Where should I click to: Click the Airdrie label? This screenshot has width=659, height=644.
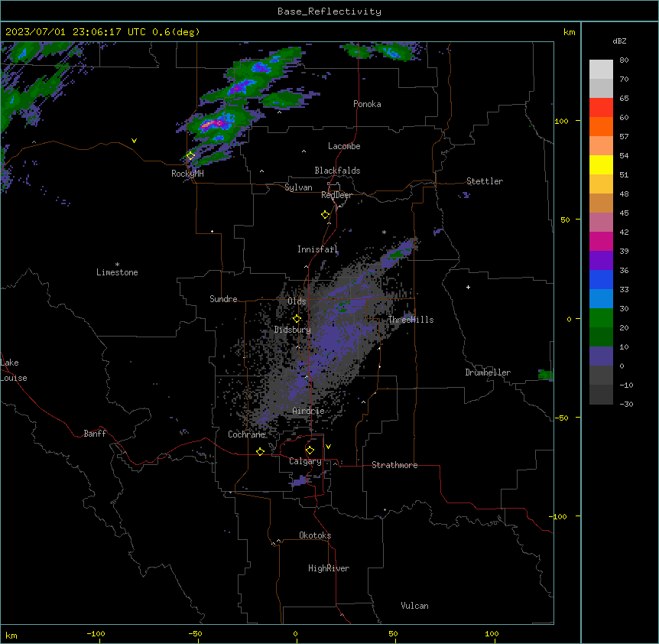click(308, 411)
